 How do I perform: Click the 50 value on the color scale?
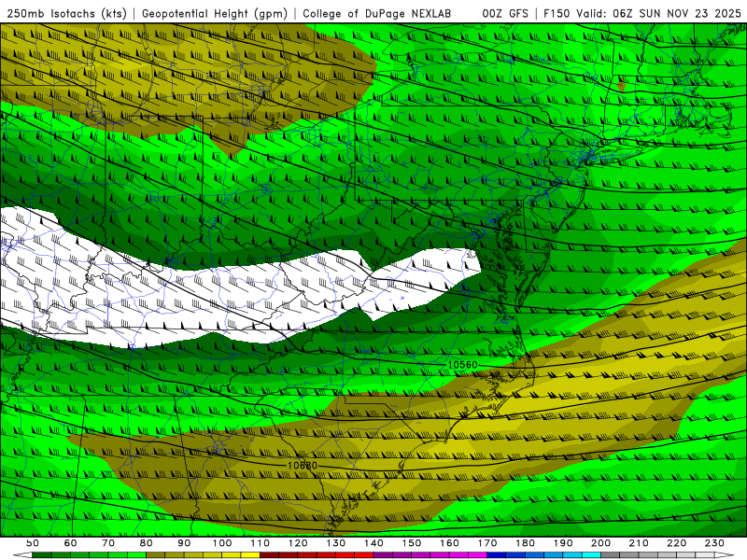coord(33,543)
